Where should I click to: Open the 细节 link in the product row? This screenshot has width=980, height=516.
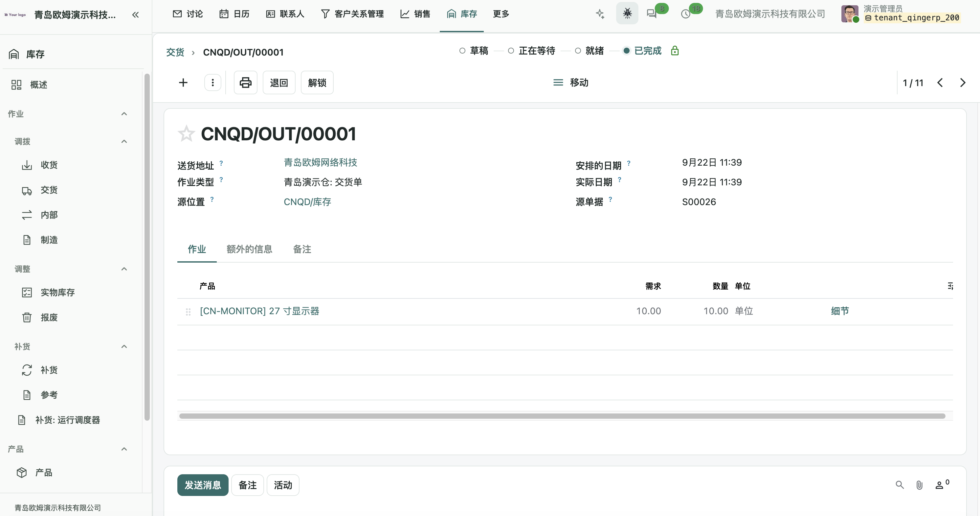[x=840, y=311]
